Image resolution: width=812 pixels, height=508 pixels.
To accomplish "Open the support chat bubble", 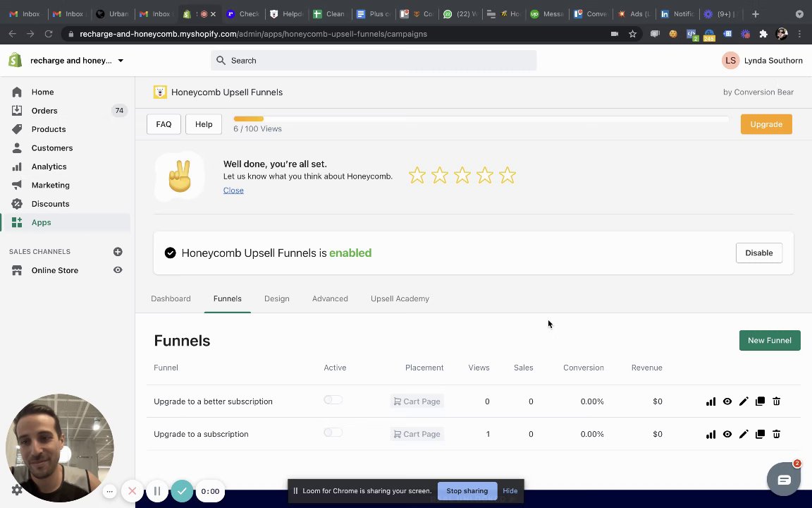I will [x=784, y=480].
